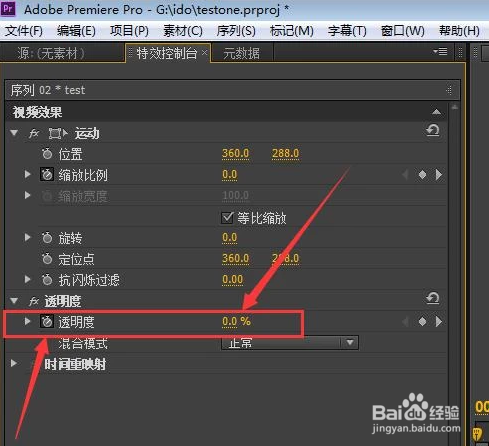Image resolution: width=489 pixels, height=446 pixels.
Task: Collapse the 透明度 effect group
Action: click(x=14, y=301)
